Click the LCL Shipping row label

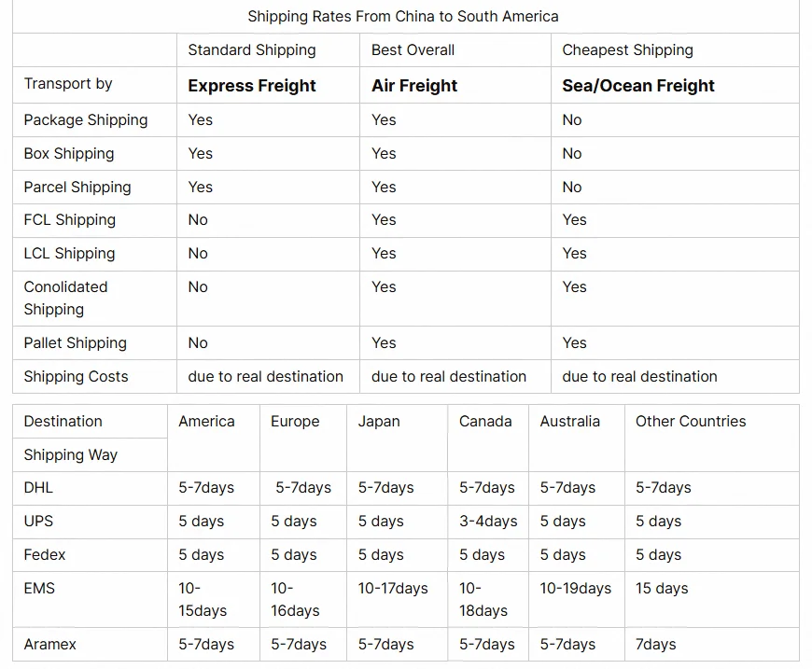pyautogui.click(x=69, y=254)
